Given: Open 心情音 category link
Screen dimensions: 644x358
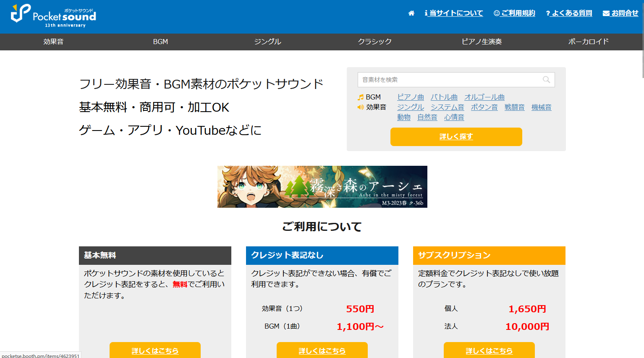Looking at the screenshot, I should [454, 118].
